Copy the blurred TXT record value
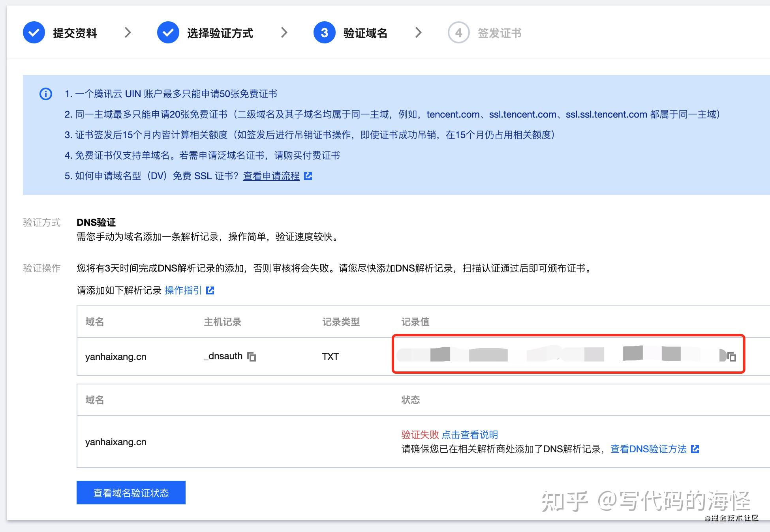 click(x=732, y=357)
